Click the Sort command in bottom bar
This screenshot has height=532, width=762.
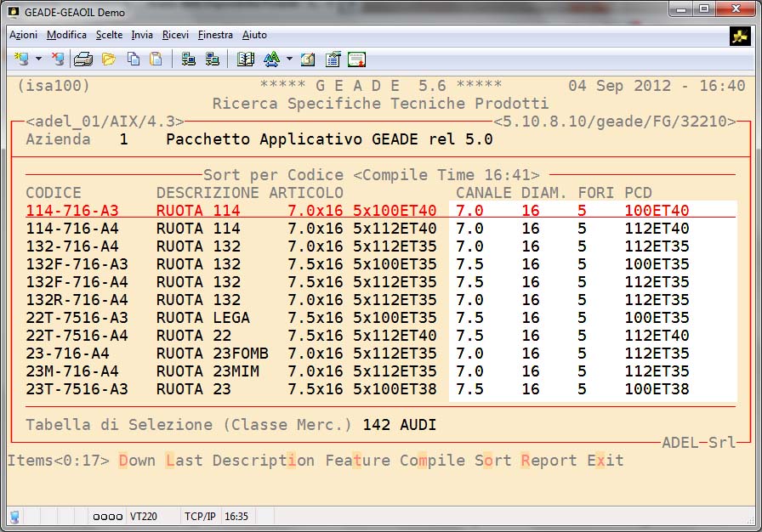coord(493,461)
